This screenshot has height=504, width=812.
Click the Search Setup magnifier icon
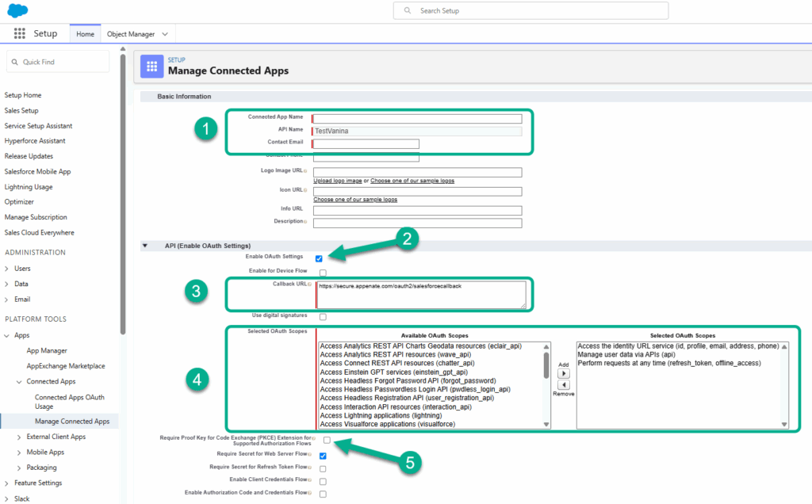pos(408,10)
